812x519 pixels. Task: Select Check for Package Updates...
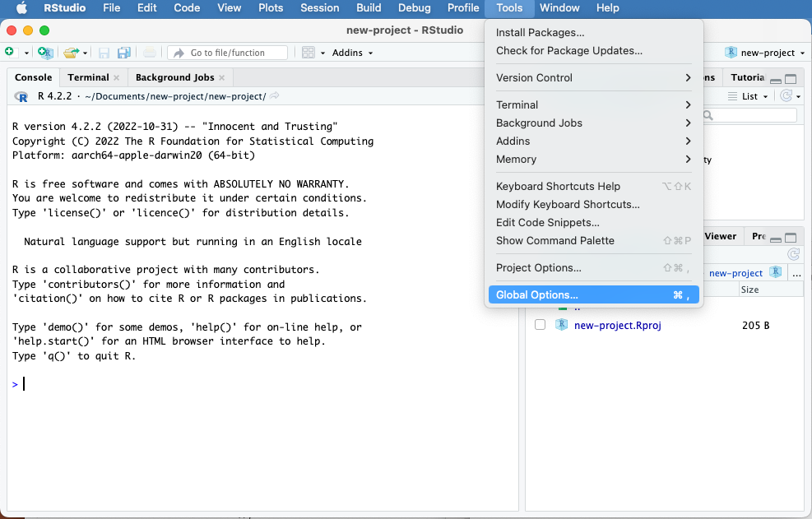click(x=593, y=51)
